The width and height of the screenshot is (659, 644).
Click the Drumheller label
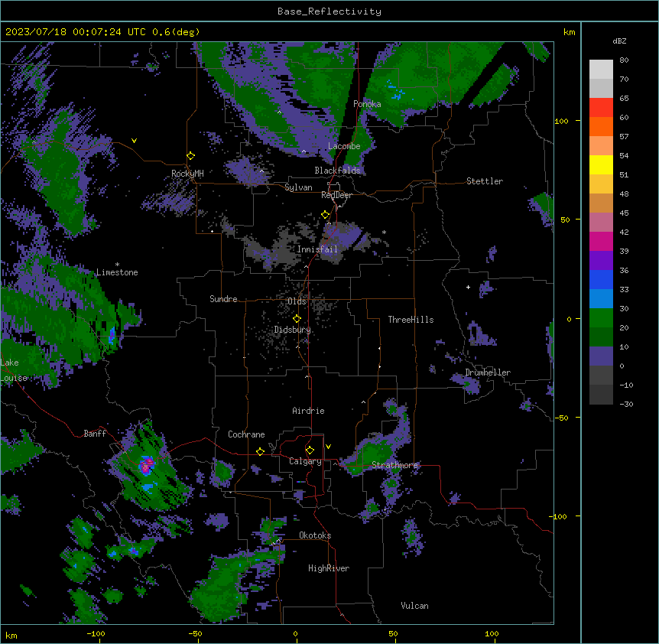[x=488, y=372]
